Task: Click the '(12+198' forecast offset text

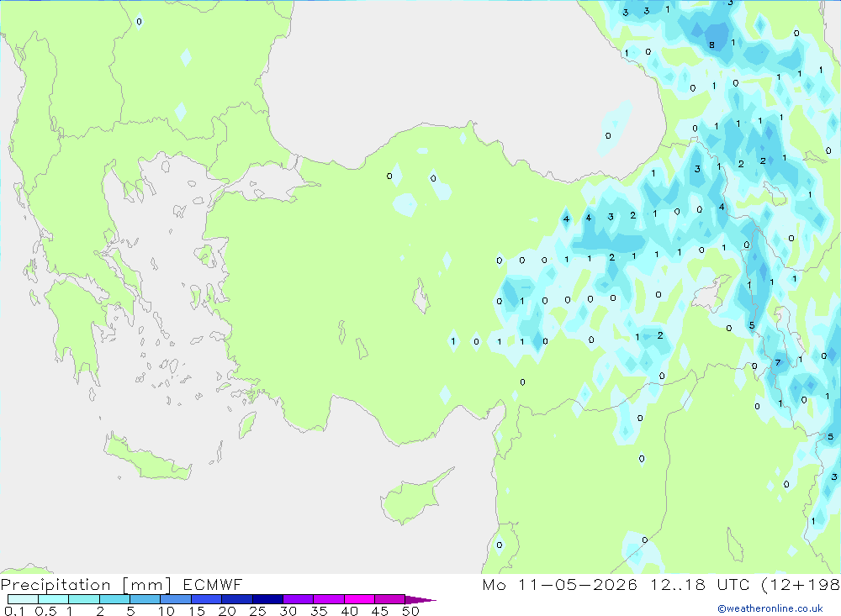Action: point(801,585)
